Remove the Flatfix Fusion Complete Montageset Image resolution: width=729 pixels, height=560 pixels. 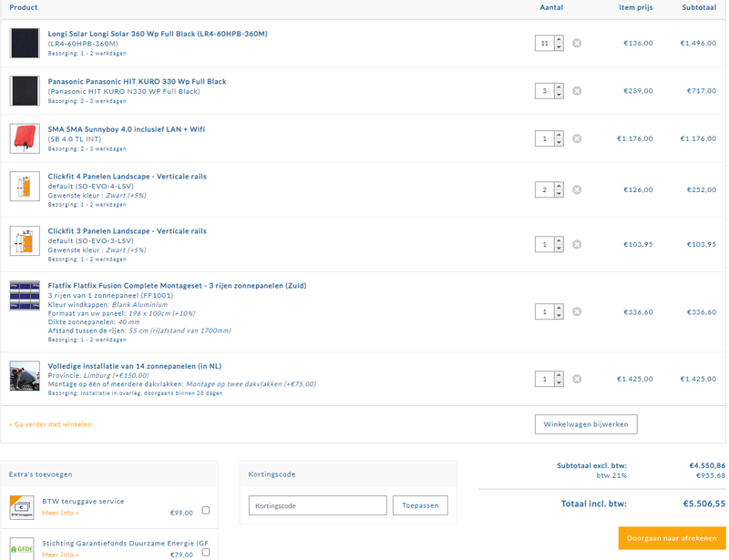[x=577, y=311]
